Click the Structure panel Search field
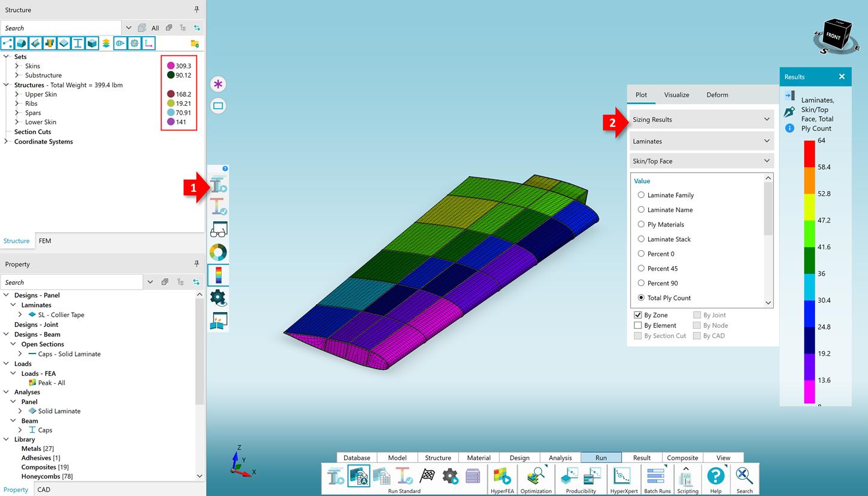The width and height of the screenshot is (868, 496). [x=61, y=28]
